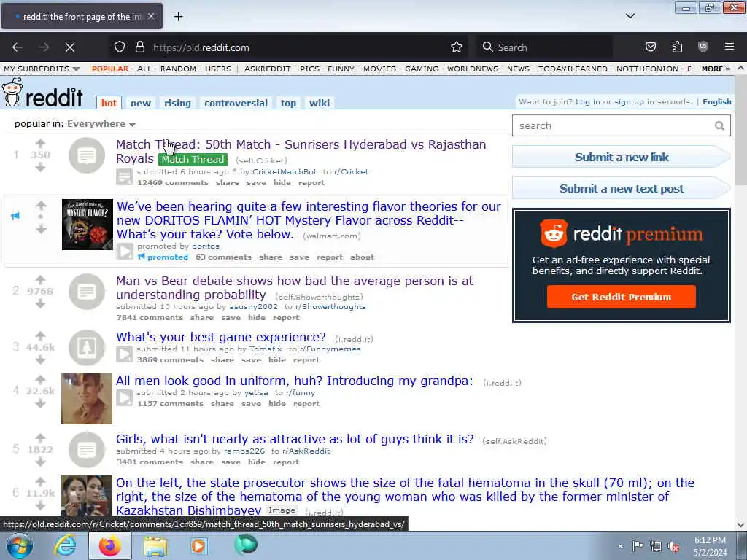The image size is (747, 560).
Task: Switch to the top tab
Action: [x=288, y=103]
